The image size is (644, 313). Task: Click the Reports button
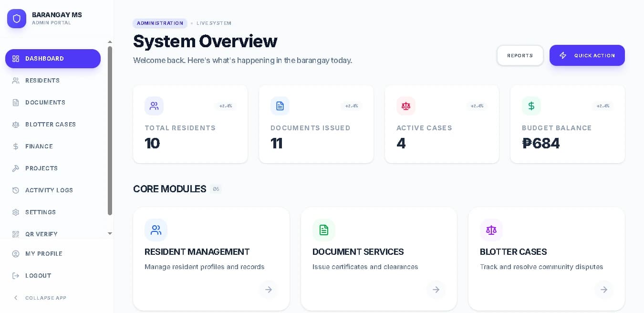[520, 55]
